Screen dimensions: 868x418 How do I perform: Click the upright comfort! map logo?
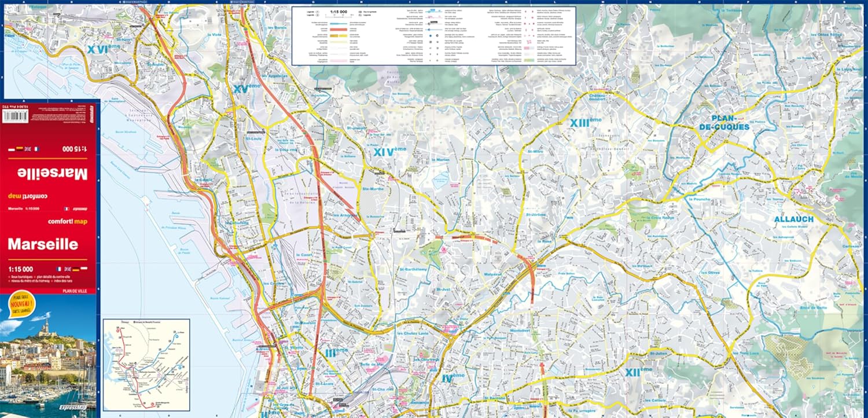click(x=67, y=221)
